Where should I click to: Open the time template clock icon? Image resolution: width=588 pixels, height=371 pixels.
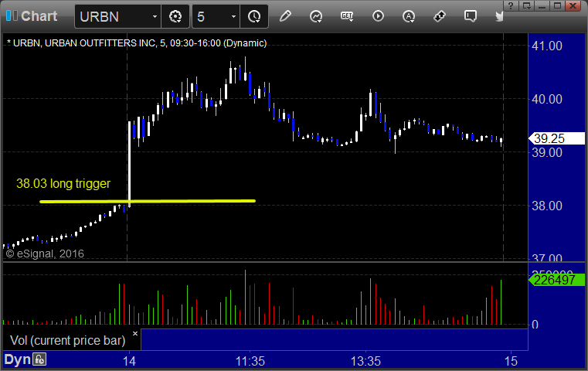254,16
